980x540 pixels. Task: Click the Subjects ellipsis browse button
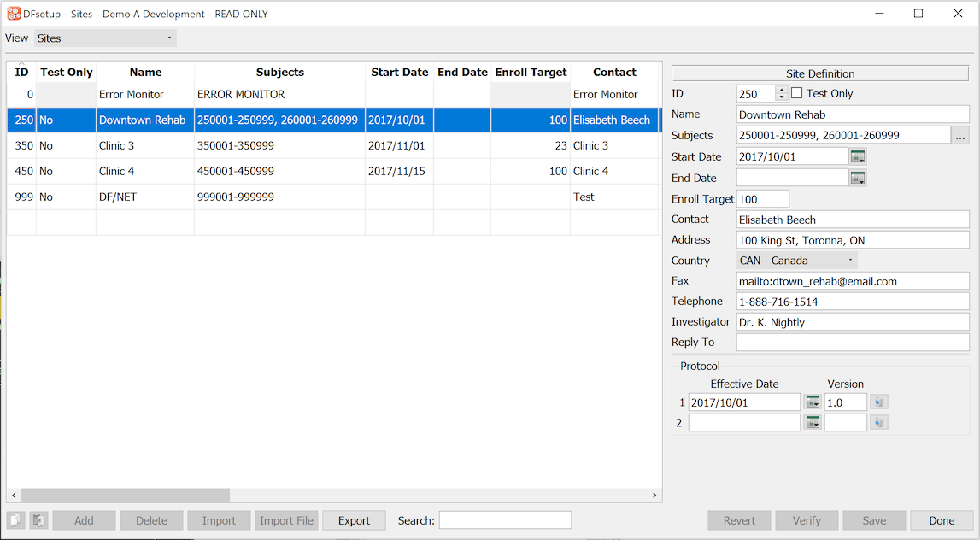[960, 135]
